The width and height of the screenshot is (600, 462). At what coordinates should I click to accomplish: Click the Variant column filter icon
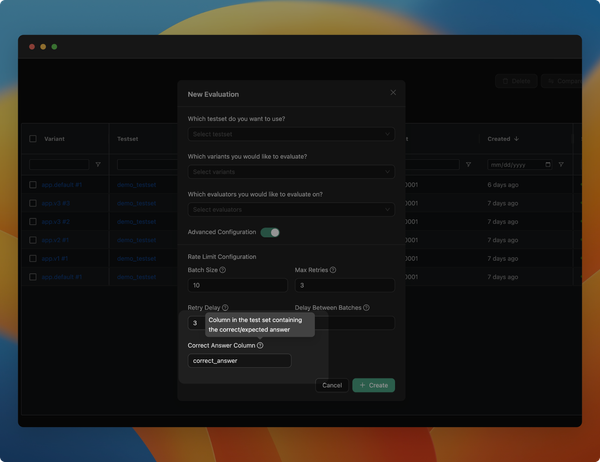pyautogui.click(x=98, y=164)
